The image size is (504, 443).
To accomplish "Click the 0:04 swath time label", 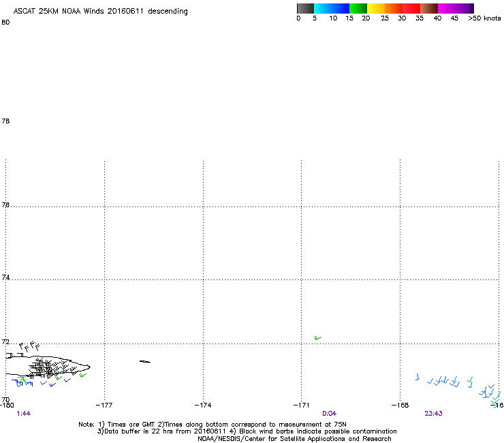I will [x=329, y=414].
